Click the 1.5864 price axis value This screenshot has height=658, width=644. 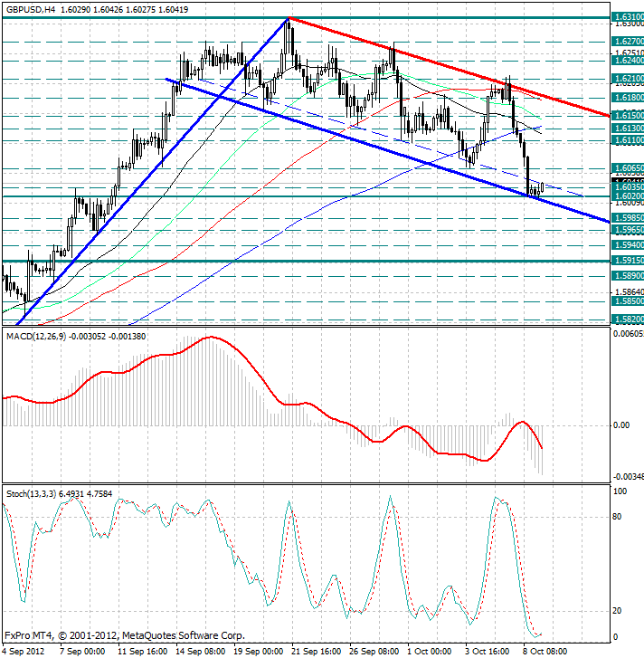click(629, 291)
